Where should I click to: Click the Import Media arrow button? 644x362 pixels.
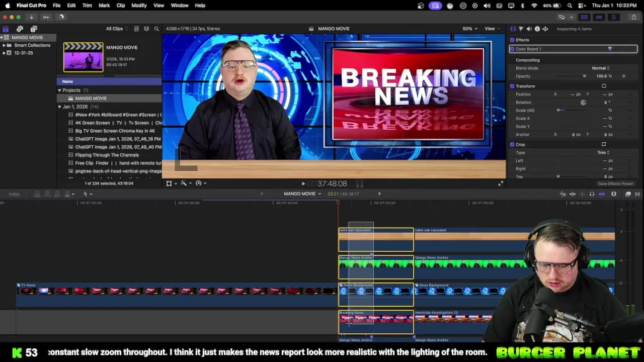pos(31,17)
